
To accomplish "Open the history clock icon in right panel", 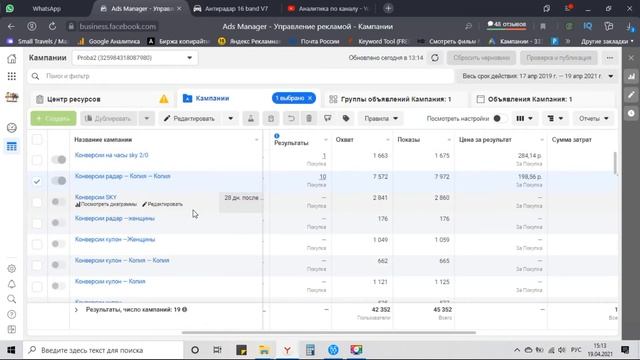I will coord(631,113).
